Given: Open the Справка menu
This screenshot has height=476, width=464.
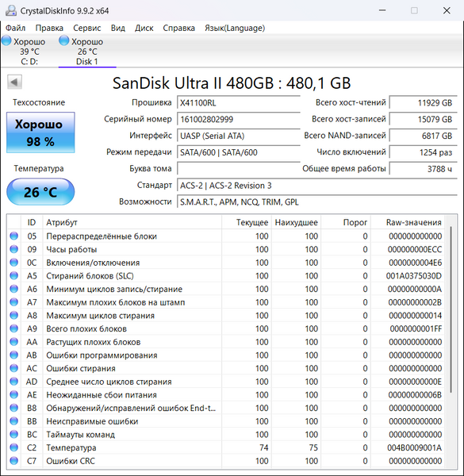Looking at the screenshot, I should tap(178, 28).
